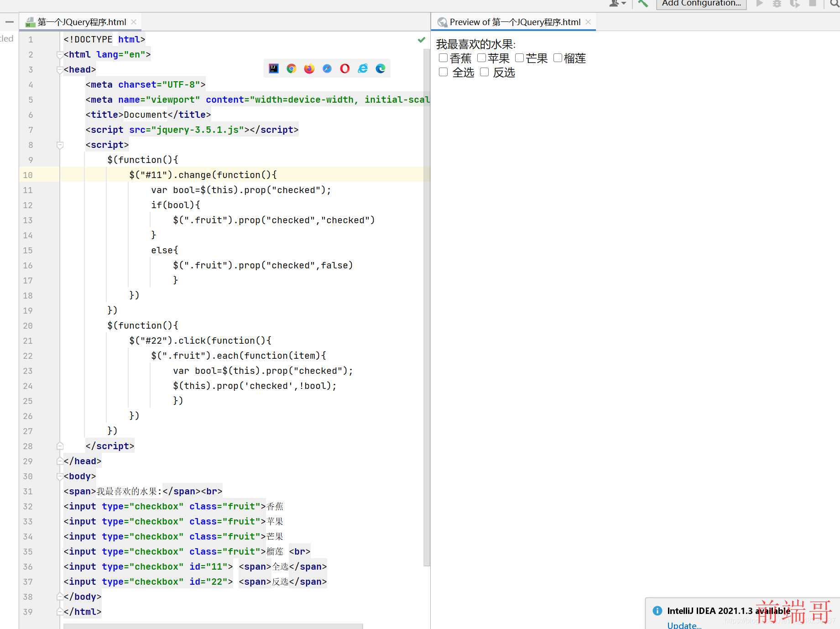The width and height of the screenshot is (840, 629).
Task: Click the Update... link in notification
Action: [684, 625]
